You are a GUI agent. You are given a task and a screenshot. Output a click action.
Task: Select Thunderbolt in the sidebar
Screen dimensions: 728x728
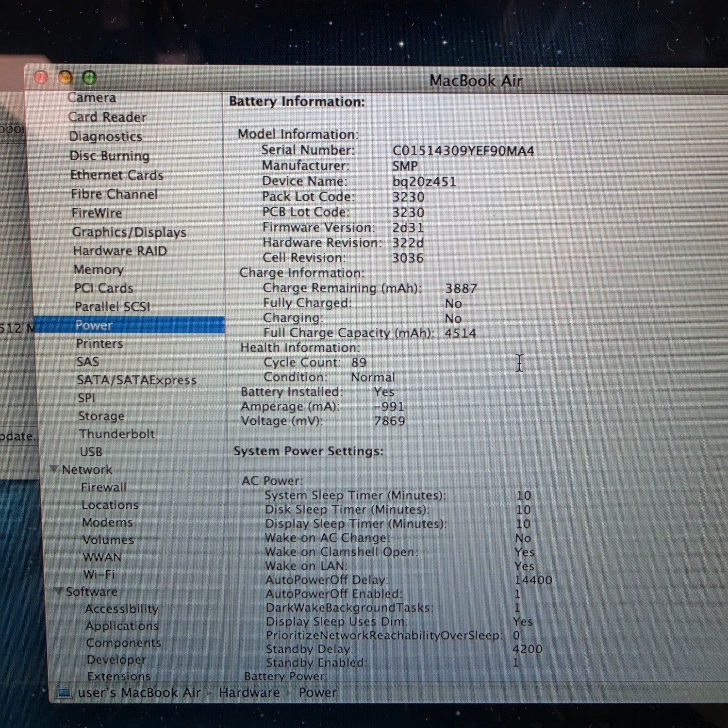point(117,434)
